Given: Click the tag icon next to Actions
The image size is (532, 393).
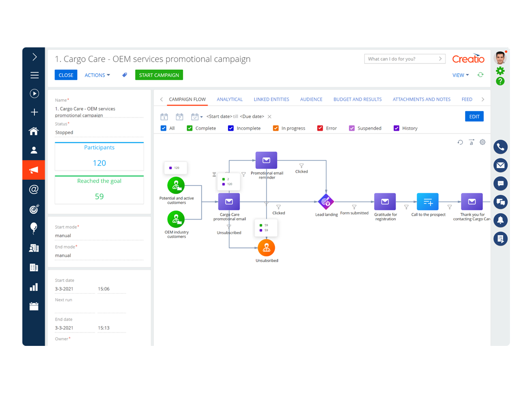Looking at the screenshot, I should pos(124,75).
